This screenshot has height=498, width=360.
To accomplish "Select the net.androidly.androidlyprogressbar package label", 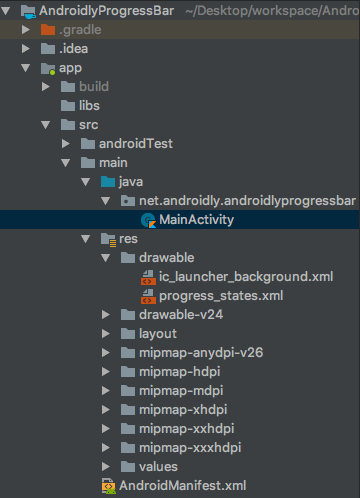I will pyautogui.click(x=247, y=201).
